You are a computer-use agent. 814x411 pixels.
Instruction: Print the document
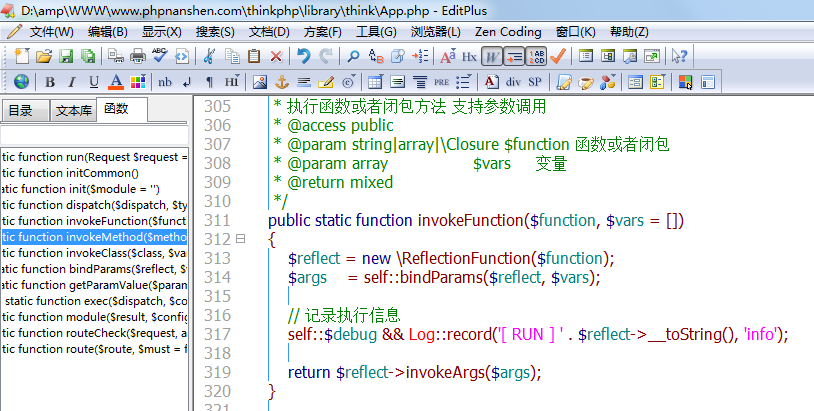click(138, 56)
